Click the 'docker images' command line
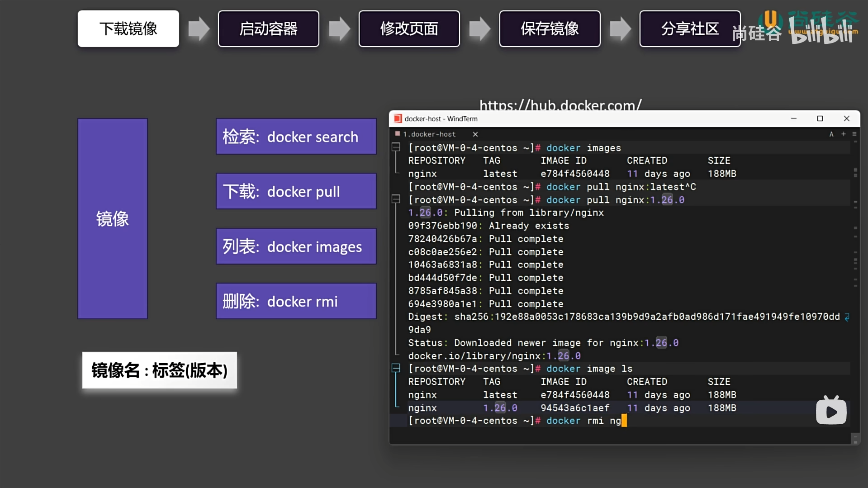Viewport: 868px width, 488px height. point(515,148)
